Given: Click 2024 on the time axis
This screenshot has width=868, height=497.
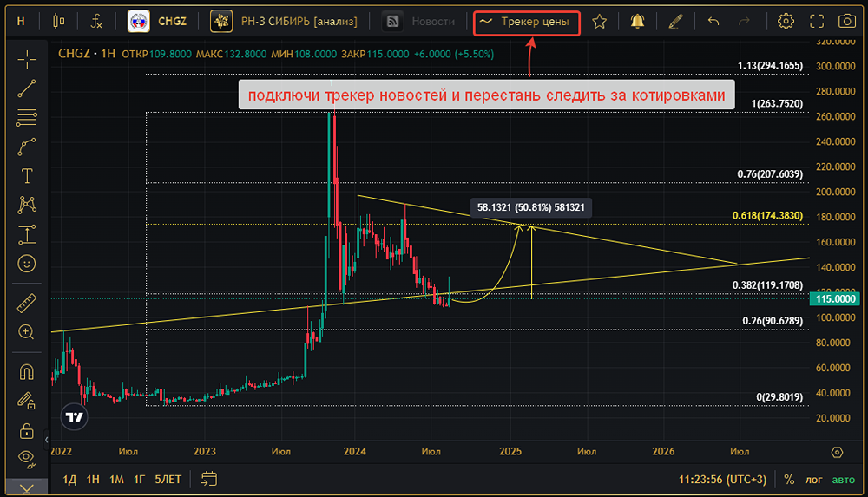Looking at the screenshot, I should [354, 452].
